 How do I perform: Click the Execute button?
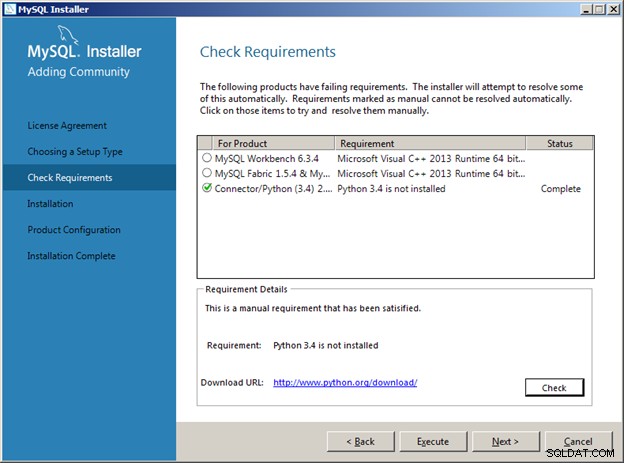(x=433, y=442)
